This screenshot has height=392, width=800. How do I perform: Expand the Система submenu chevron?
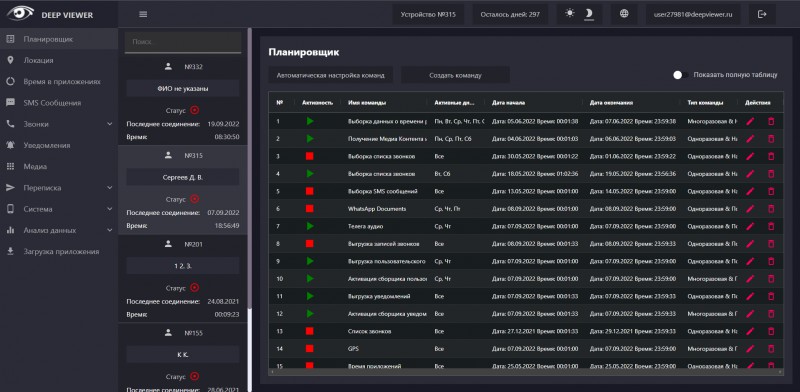tap(110, 209)
